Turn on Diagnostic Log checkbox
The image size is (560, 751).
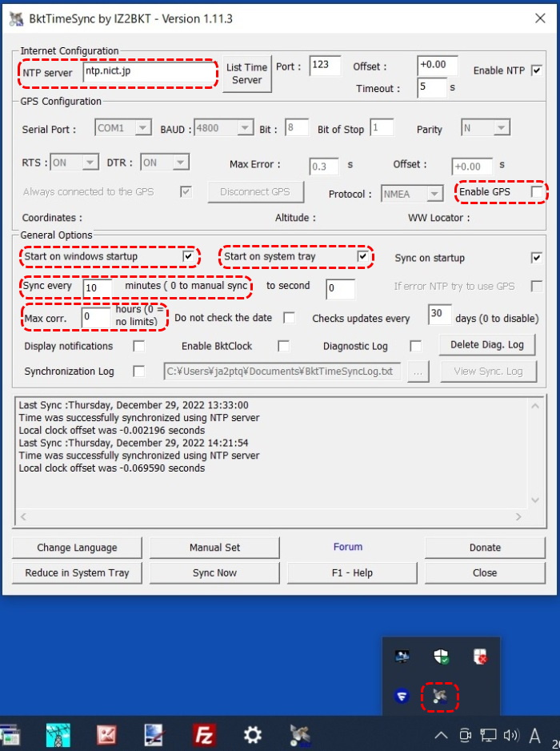(415, 347)
